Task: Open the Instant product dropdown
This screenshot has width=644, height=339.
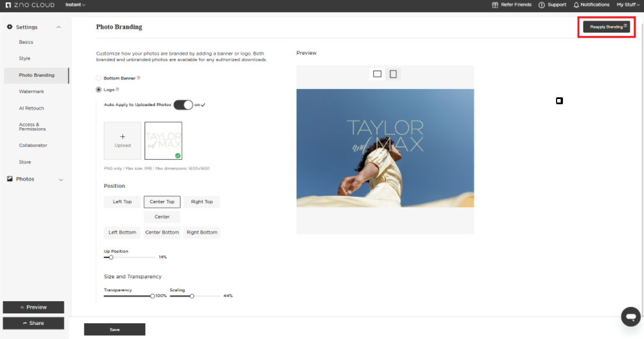Action: click(x=75, y=5)
